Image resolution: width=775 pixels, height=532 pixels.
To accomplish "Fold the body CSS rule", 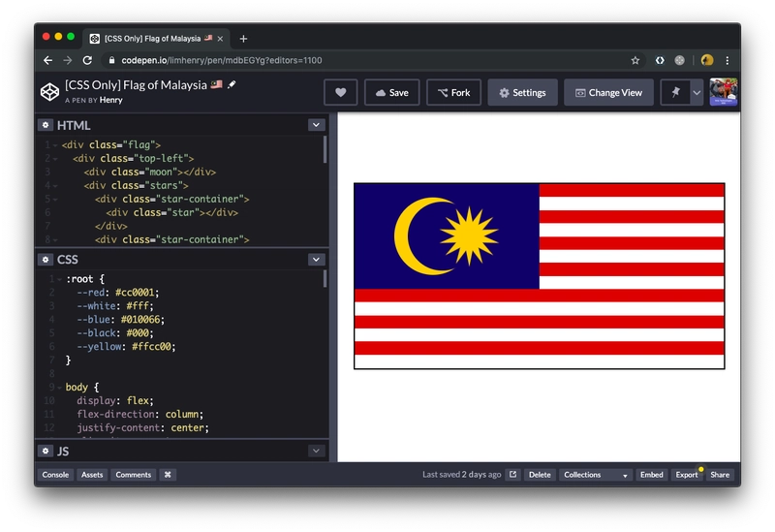I will [59, 388].
